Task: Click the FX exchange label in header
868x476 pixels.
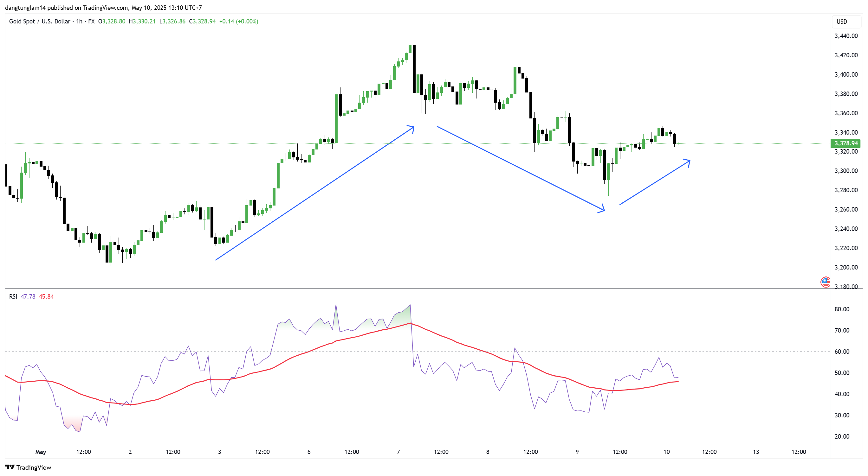Action: pyautogui.click(x=91, y=21)
